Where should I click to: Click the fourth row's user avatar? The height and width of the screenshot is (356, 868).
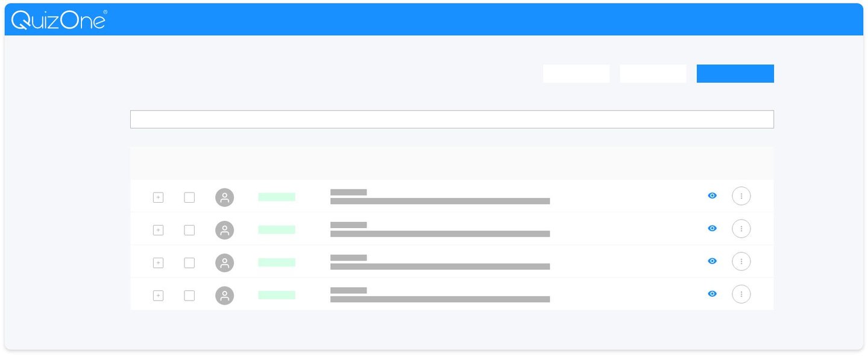pyautogui.click(x=225, y=295)
